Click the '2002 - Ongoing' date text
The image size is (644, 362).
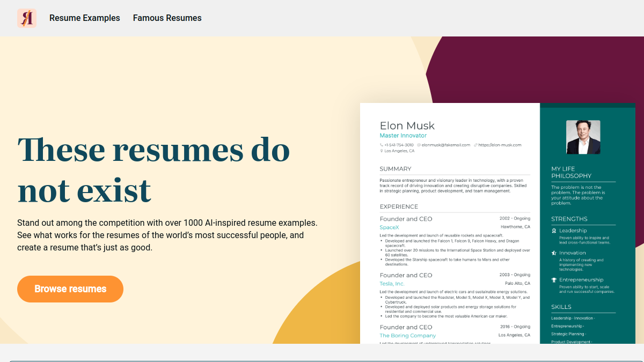(x=515, y=219)
